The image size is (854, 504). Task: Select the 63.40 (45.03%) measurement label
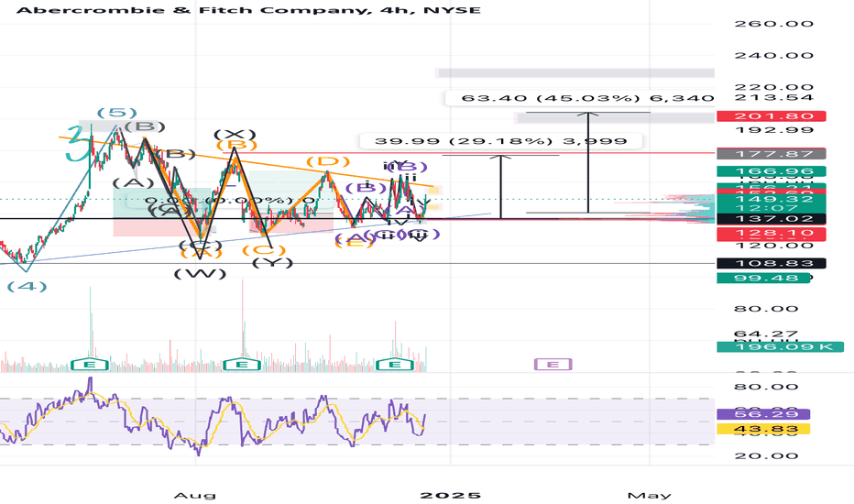click(579, 98)
